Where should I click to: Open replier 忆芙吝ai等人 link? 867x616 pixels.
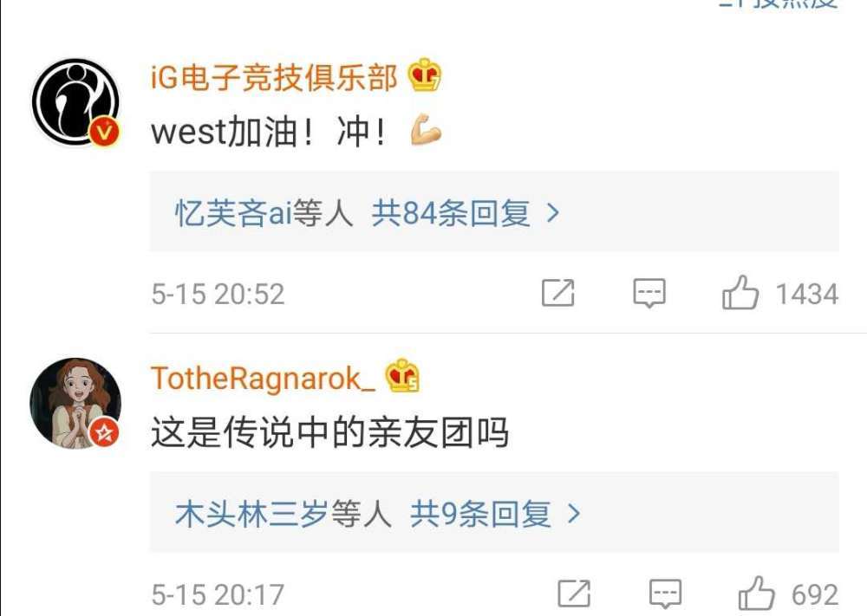264,213
